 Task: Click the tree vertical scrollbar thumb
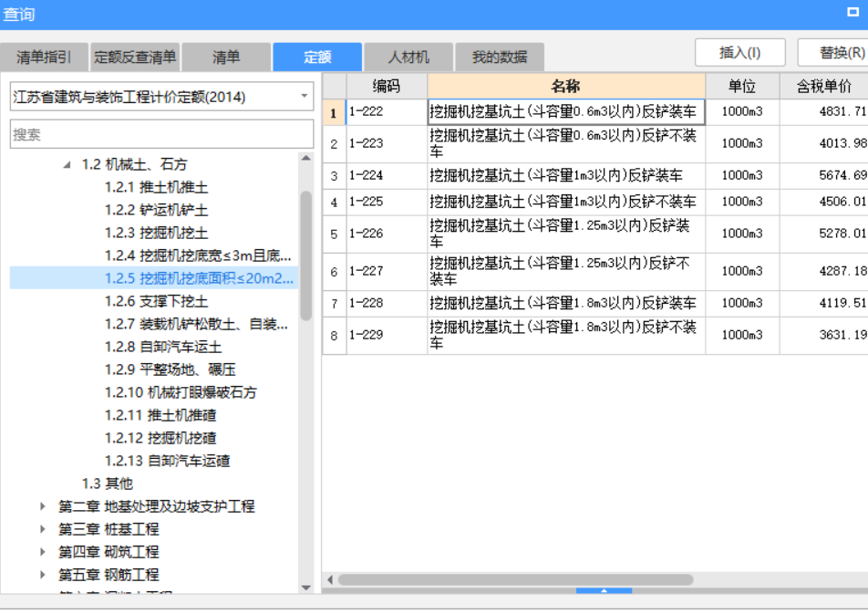pyautogui.click(x=306, y=255)
